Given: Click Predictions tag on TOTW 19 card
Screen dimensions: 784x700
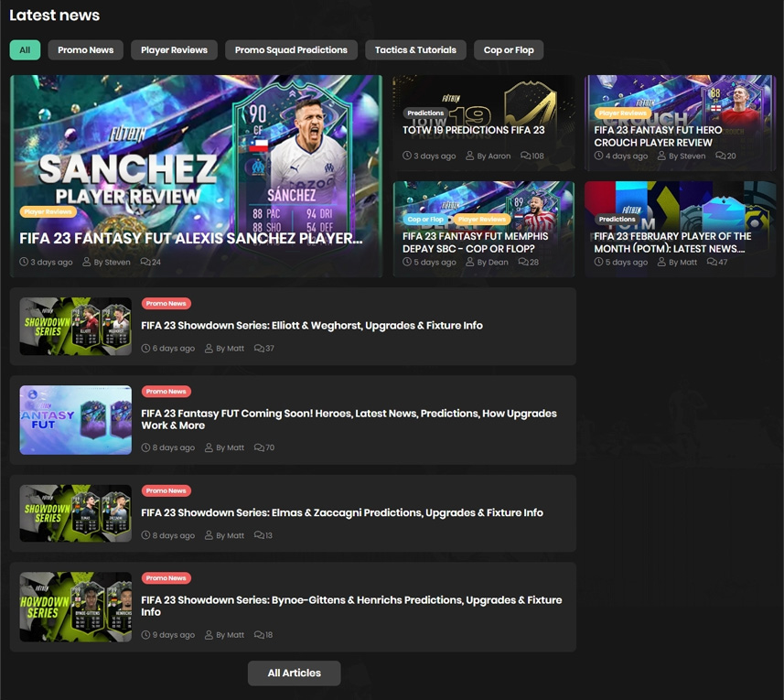Looking at the screenshot, I should pos(425,113).
